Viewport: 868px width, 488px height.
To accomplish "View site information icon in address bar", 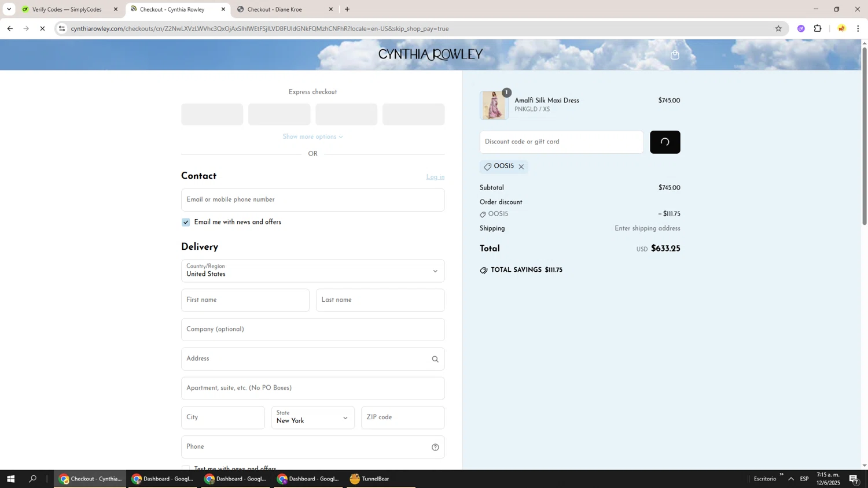I will pos(62,28).
